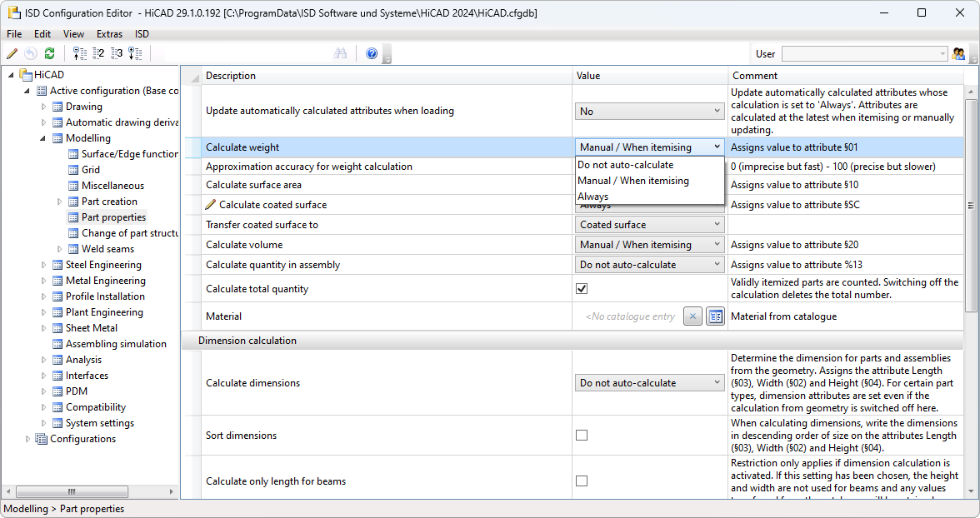Choose 'Always' from the open dropdown list
Image resolution: width=980 pixels, height=518 pixels.
click(593, 197)
